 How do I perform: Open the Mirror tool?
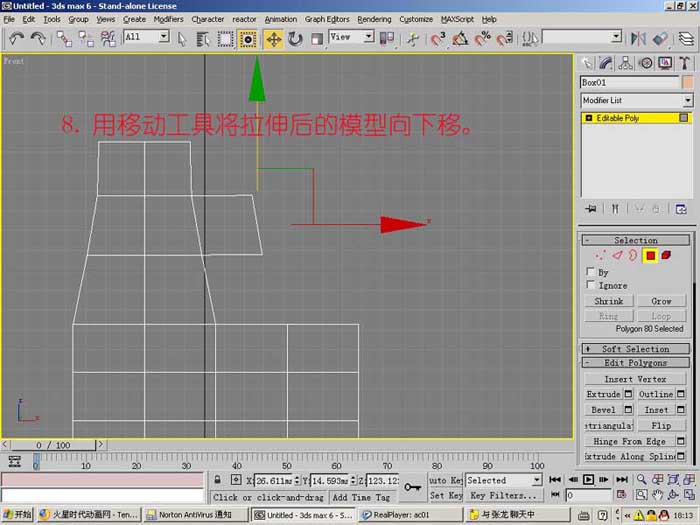click(x=638, y=39)
